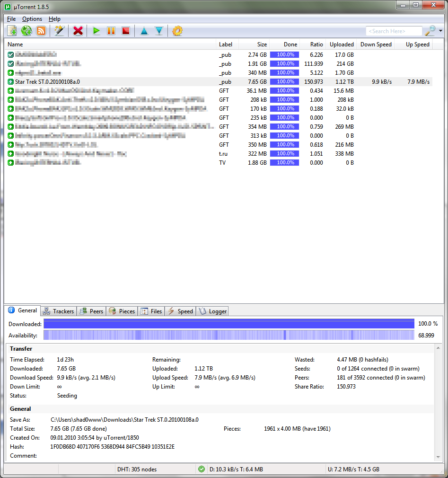Screen dimensions: 448x478
Task: Sort by the Down Speed column header
Action: pyautogui.click(x=376, y=44)
